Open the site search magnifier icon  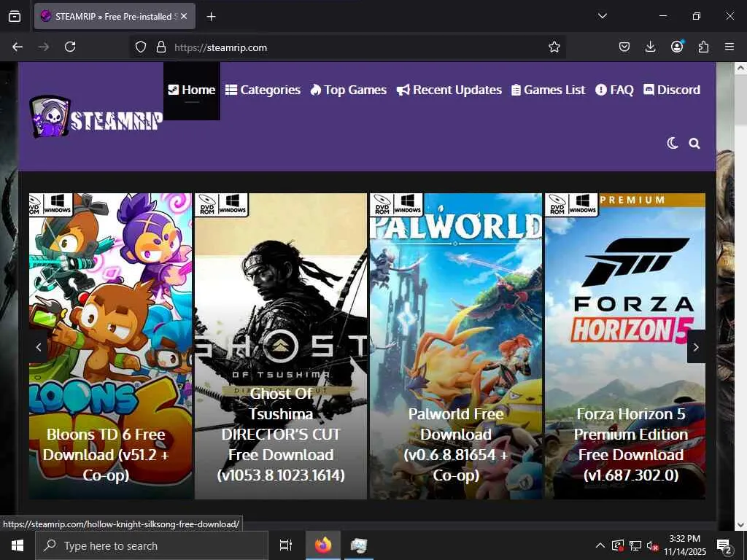point(694,144)
